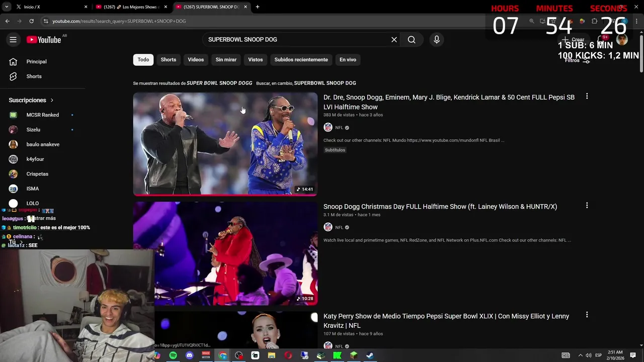Open Shorts in the left sidebar
This screenshot has width=644, height=362.
[x=34, y=76]
